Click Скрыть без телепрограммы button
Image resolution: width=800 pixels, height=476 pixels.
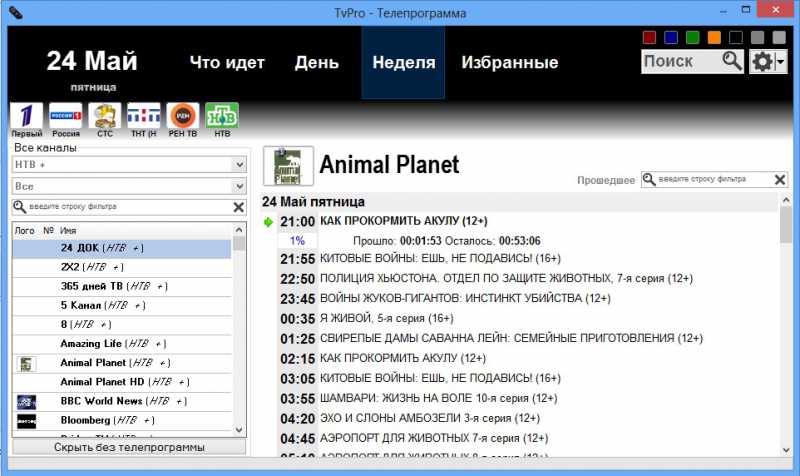click(x=129, y=447)
